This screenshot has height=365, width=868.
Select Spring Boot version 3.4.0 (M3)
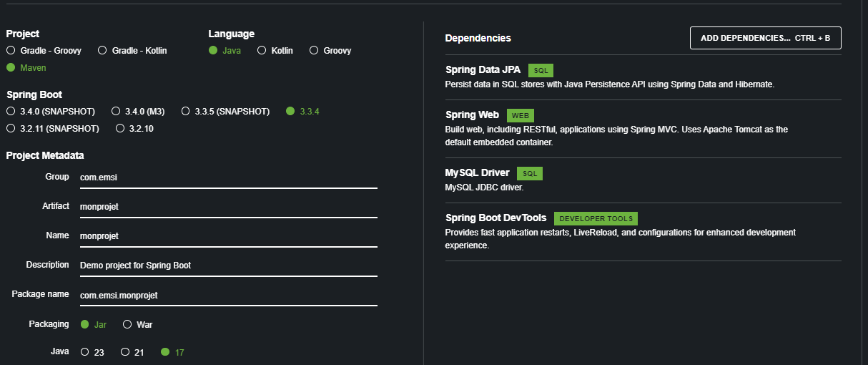click(x=115, y=112)
